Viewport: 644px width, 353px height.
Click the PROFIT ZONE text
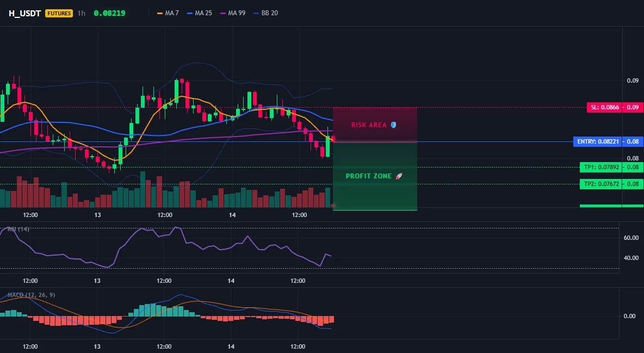coord(369,176)
